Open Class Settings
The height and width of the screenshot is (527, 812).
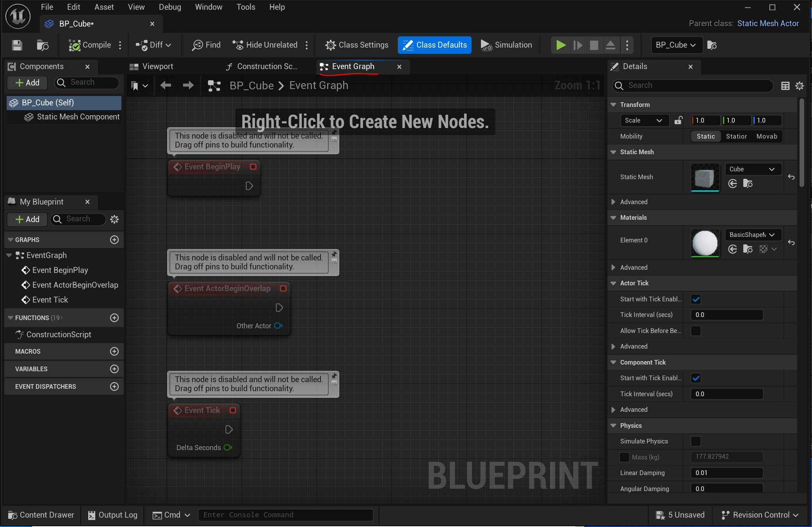[357, 45]
